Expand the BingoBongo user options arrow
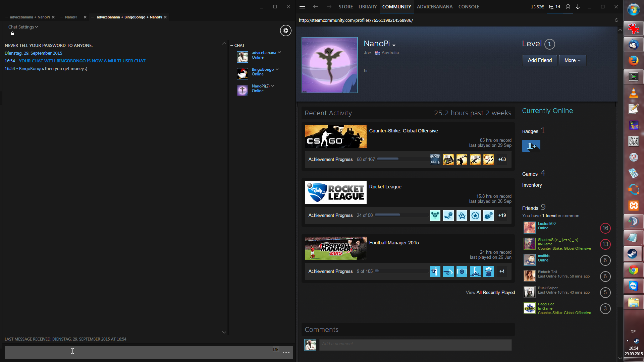Screen dimensions: 644x362 click(x=277, y=69)
